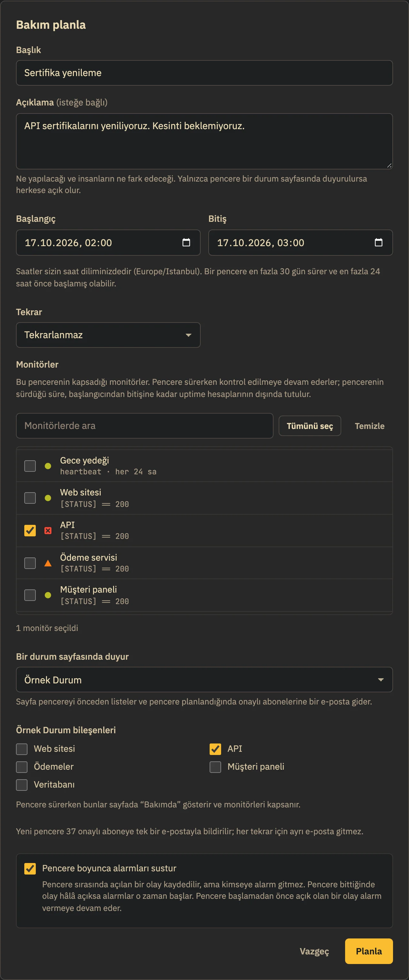The image size is (409, 980).
Task: Click the 'Bakım planla' heading
Action: tap(50, 25)
